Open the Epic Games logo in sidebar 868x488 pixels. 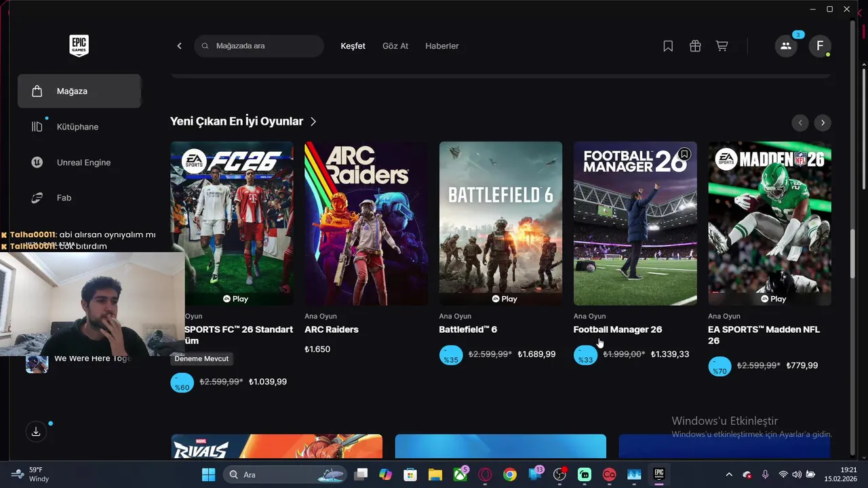(x=79, y=45)
